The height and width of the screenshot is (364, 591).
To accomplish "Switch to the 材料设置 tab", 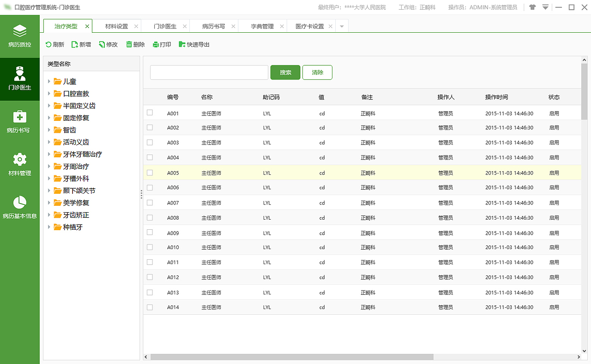I will tap(116, 26).
